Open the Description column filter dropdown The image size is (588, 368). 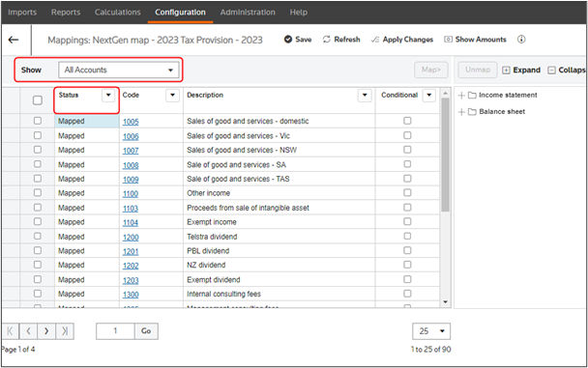pos(365,95)
